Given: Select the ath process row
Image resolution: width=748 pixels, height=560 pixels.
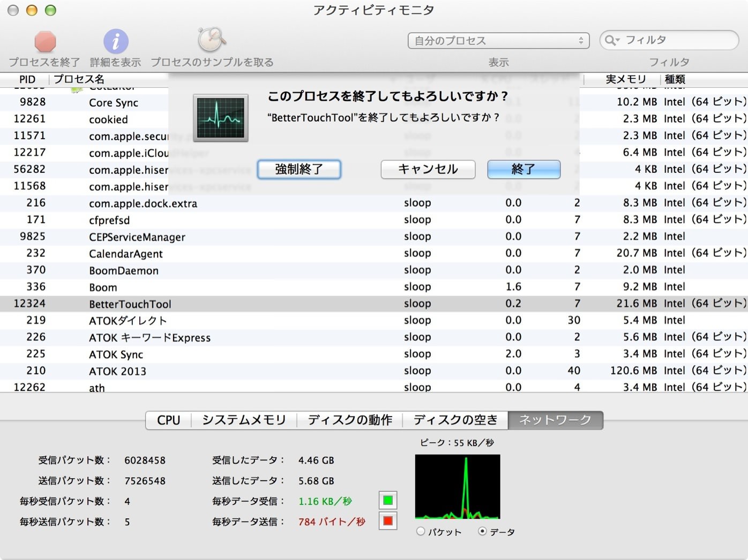Looking at the screenshot, I should [x=374, y=387].
